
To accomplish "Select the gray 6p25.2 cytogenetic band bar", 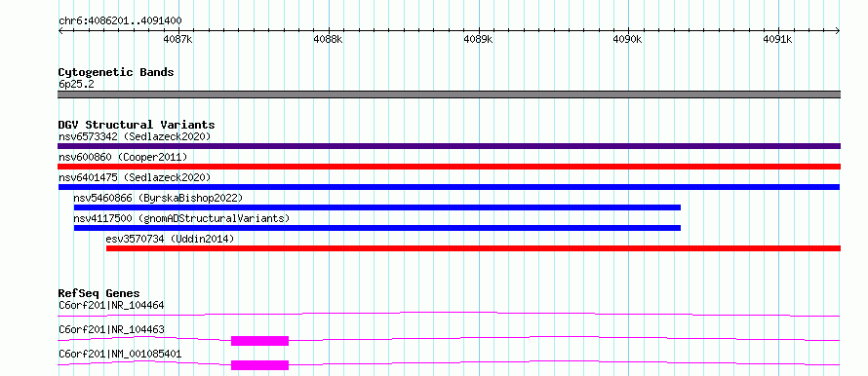I will click(x=450, y=94).
